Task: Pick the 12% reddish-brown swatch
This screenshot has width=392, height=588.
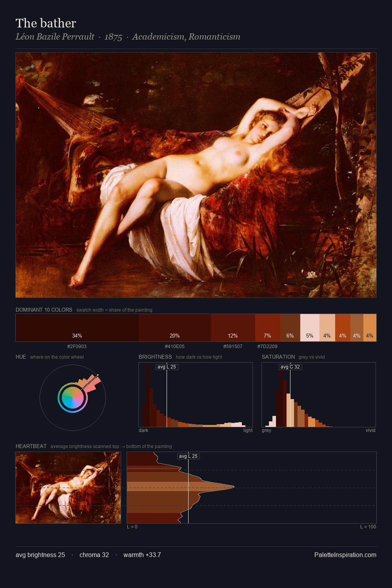Action: click(x=233, y=328)
